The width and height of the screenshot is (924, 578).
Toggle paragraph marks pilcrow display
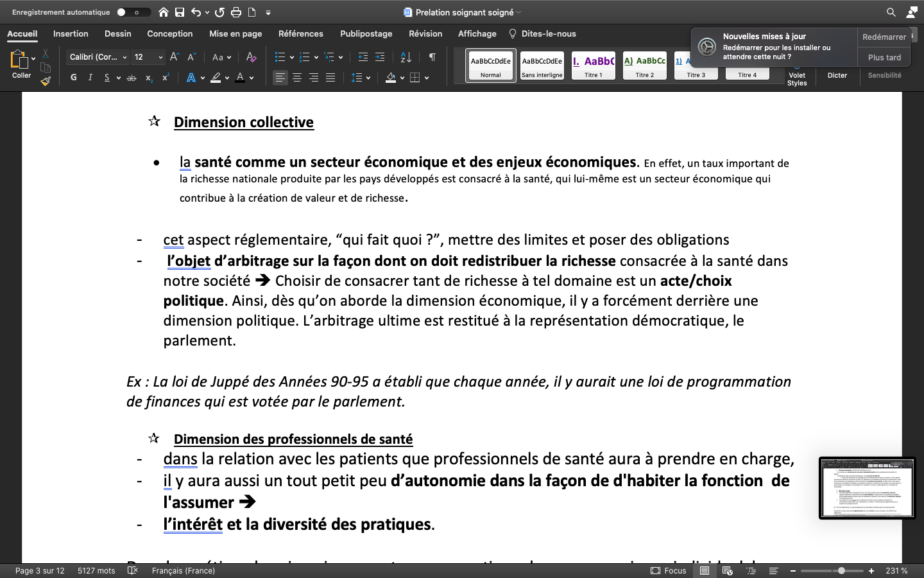pos(432,57)
